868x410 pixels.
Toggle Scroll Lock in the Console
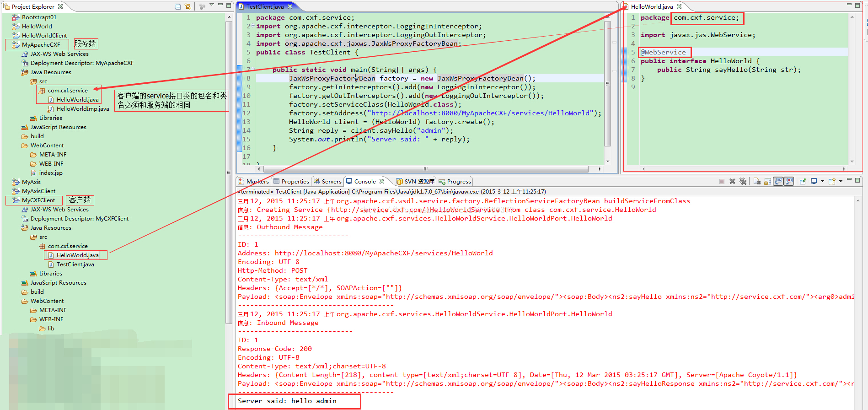pyautogui.click(x=767, y=182)
